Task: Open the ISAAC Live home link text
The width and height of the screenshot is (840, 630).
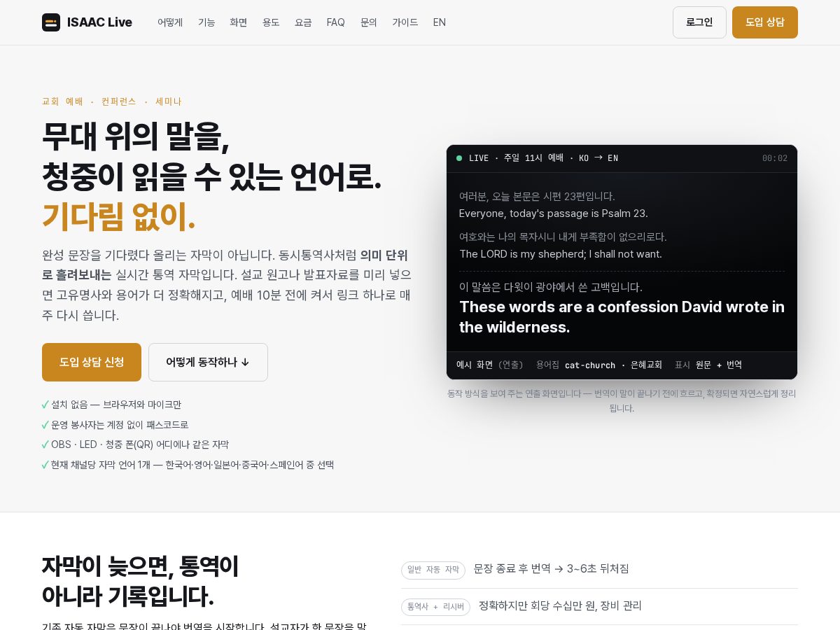Action: coord(99,22)
